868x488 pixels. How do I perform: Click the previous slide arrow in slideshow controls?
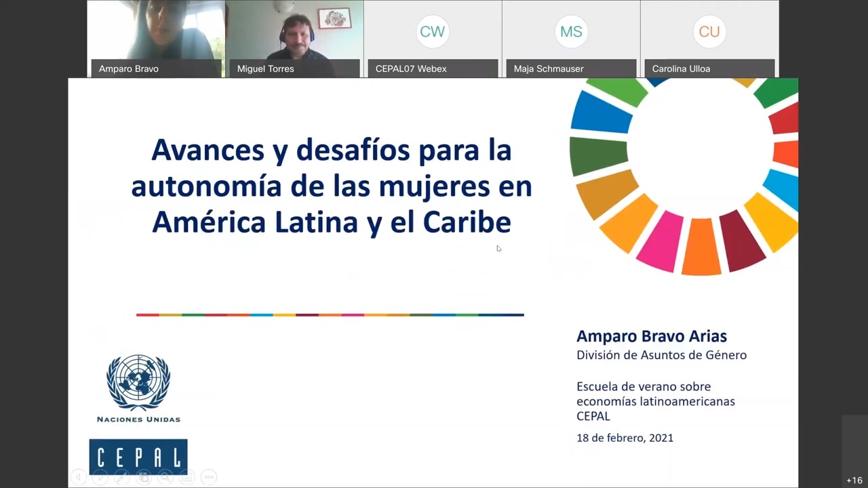[x=79, y=477]
